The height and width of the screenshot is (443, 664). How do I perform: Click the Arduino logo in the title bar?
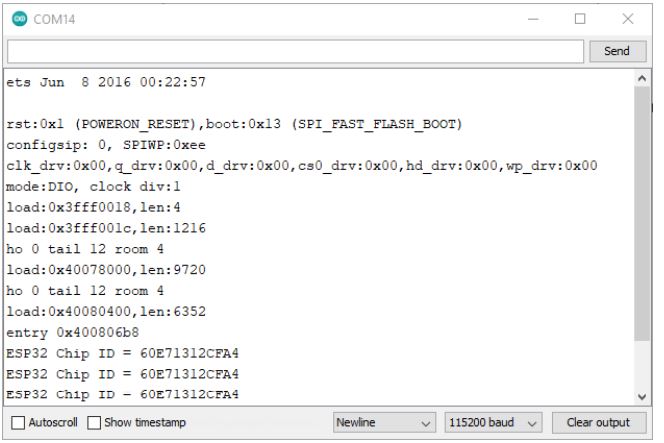[16, 19]
